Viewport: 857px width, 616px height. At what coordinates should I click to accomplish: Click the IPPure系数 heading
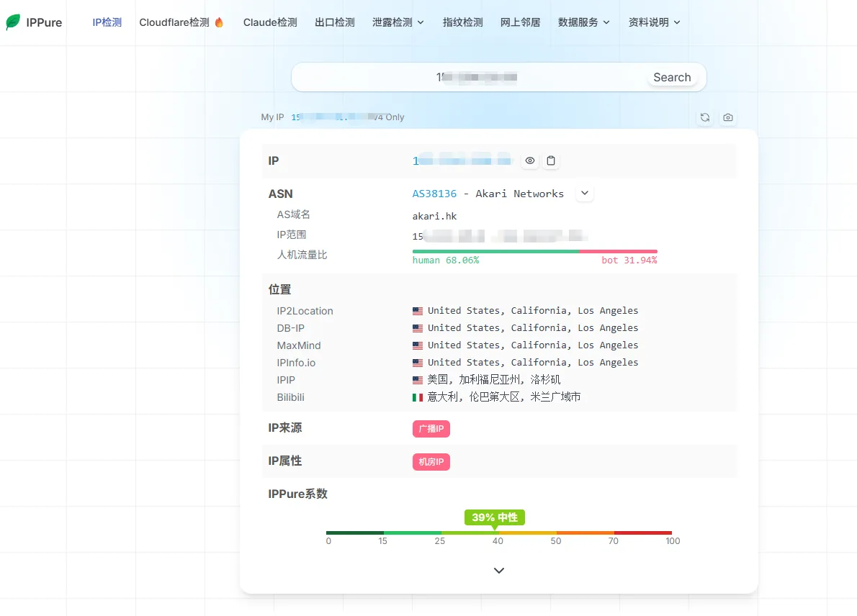298,494
